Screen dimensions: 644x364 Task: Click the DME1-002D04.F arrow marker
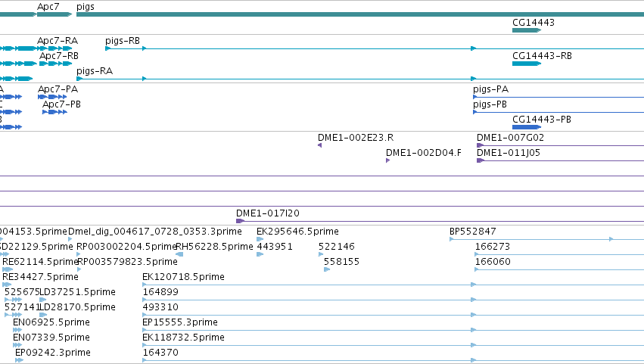(x=387, y=160)
